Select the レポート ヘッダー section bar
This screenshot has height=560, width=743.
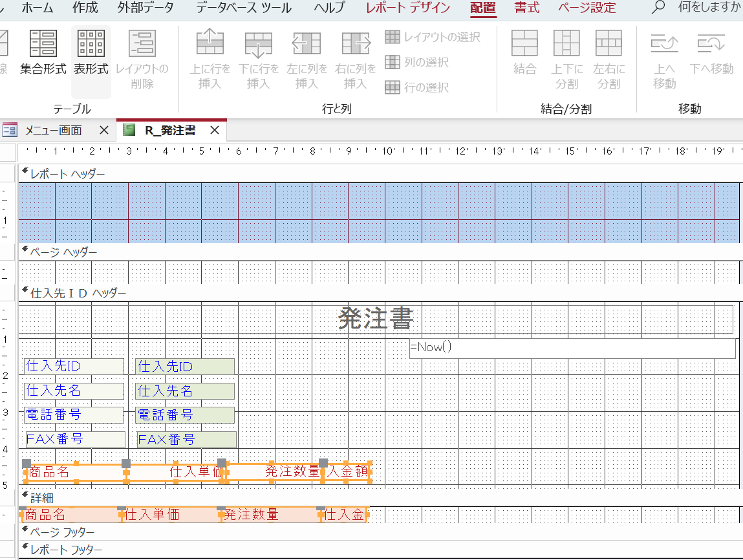[380, 174]
